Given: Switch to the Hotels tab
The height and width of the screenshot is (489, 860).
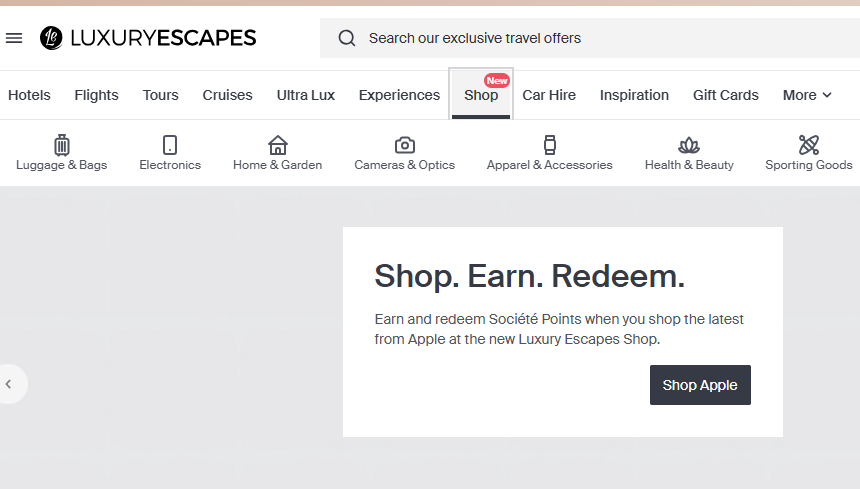Looking at the screenshot, I should click(x=29, y=95).
